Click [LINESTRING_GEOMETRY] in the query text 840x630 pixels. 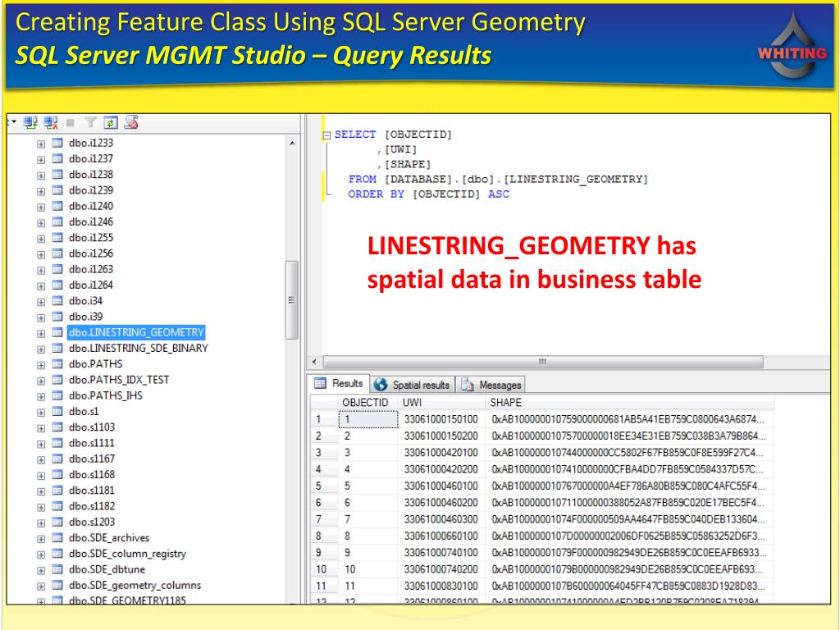click(x=576, y=180)
